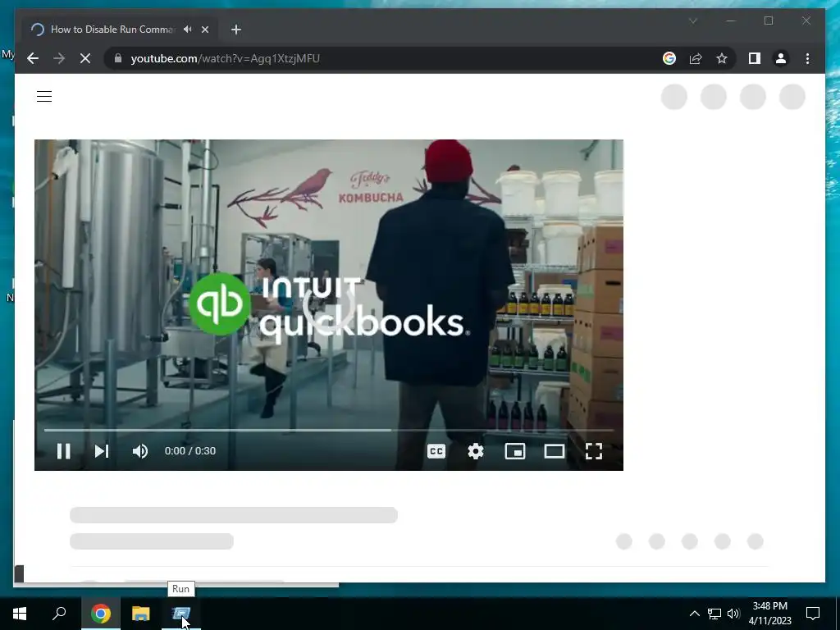
Task: Seek along the video progress bar
Action: pyautogui.click(x=328, y=430)
